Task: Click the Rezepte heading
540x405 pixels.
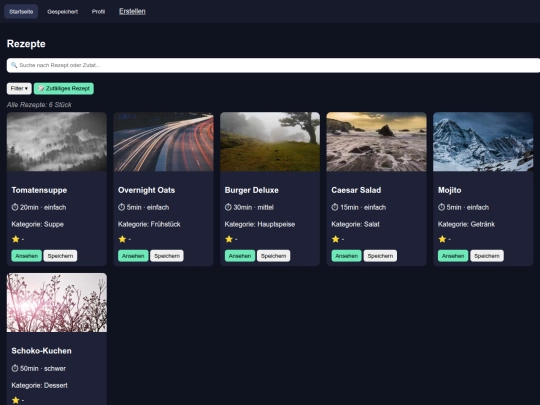Action: tap(26, 44)
